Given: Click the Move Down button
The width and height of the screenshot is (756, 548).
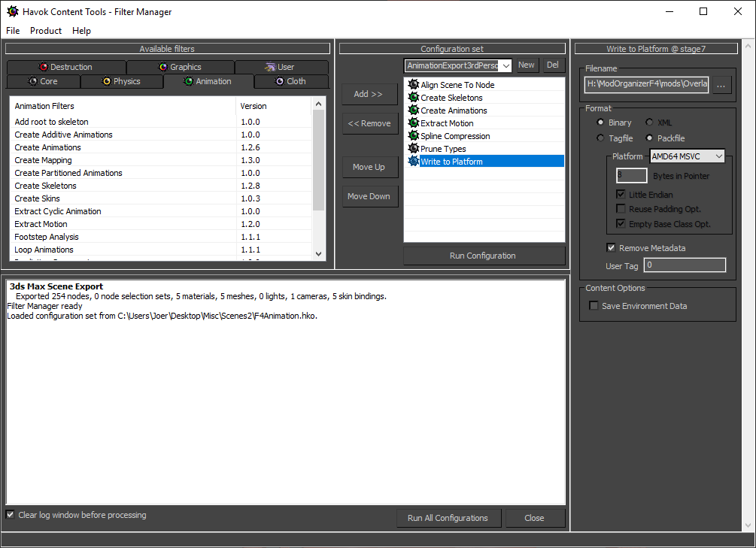Looking at the screenshot, I should pos(370,196).
